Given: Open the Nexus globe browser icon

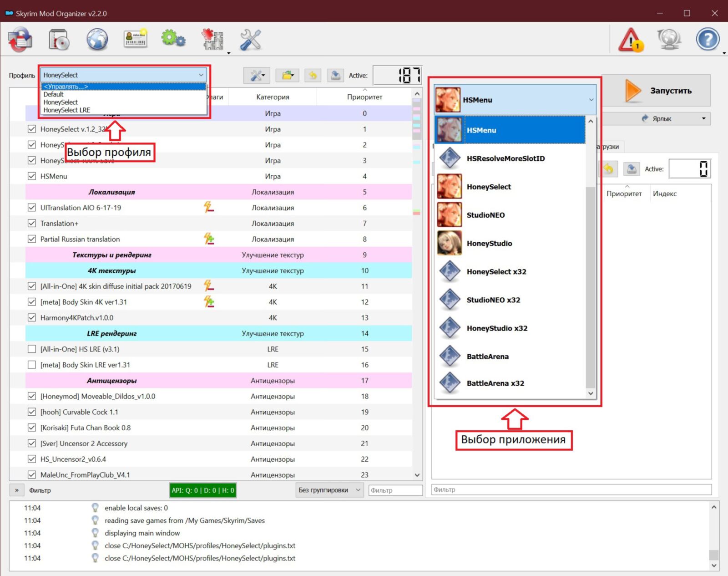Looking at the screenshot, I should [x=97, y=40].
